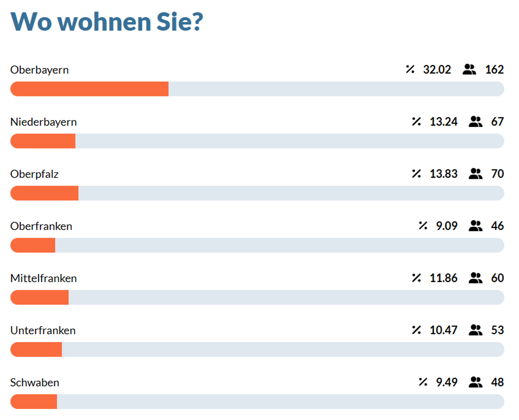Click the orange Niederbayern bar segment
519x420 pixels.
click(x=43, y=141)
